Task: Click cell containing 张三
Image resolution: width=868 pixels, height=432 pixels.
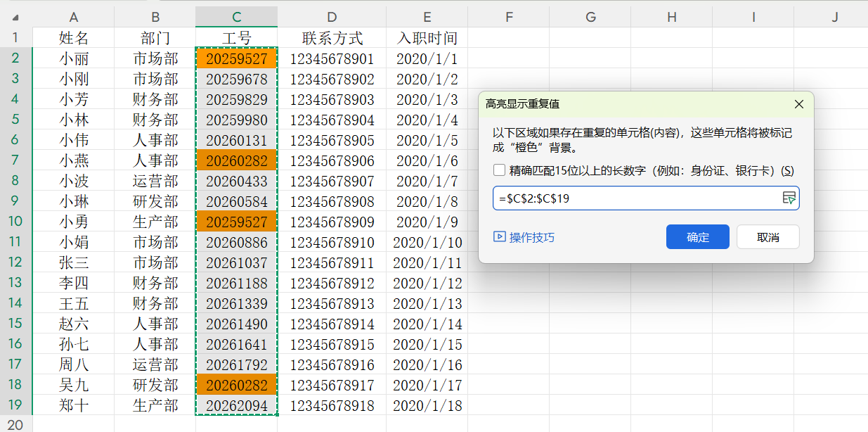Action: (x=73, y=263)
